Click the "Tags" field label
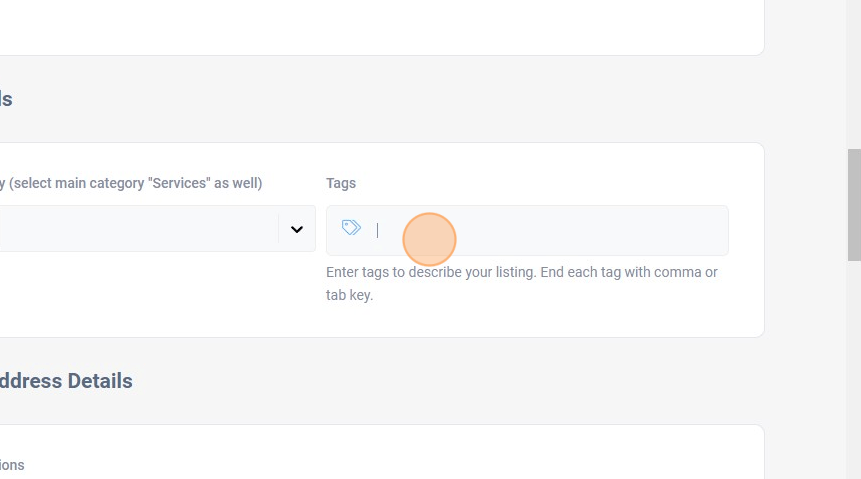Viewport: 861px width, 479px height. pyautogui.click(x=341, y=183)
